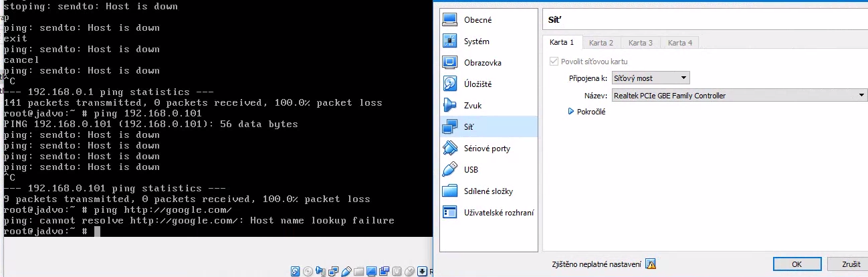Click the OK button
Screen dimensions: 868x277
(796, 264)
